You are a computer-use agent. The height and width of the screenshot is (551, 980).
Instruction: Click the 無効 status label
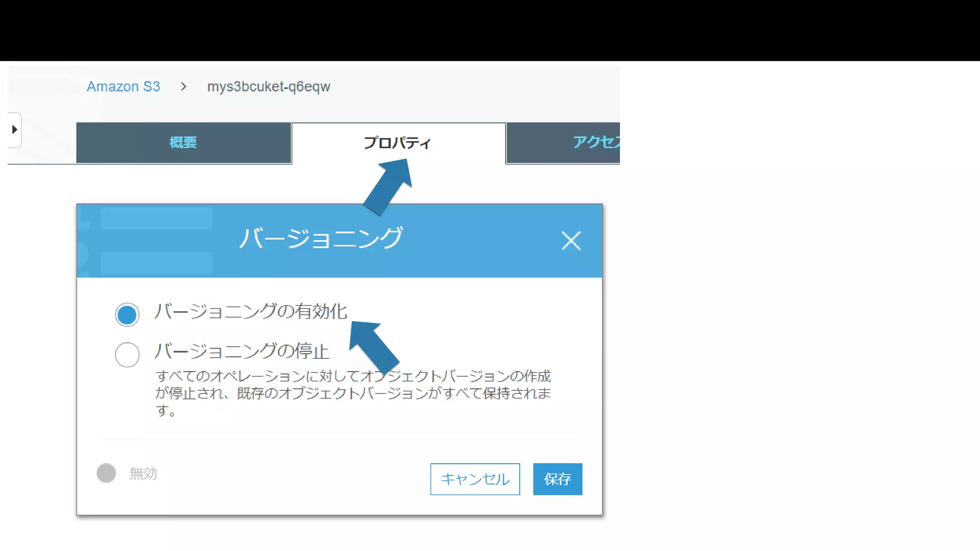(143, 474)
